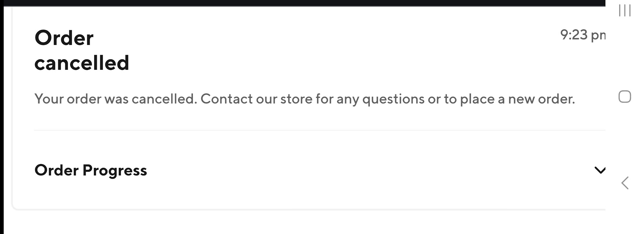
Task: Expand the Order Progress chevron
Action: coord(600,170)
